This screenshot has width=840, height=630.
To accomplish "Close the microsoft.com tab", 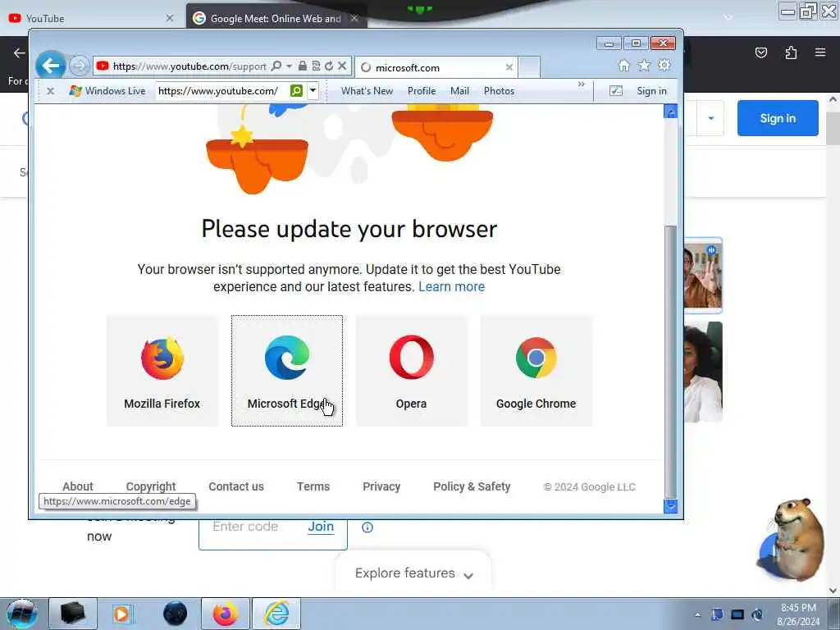I will (509, 67).
